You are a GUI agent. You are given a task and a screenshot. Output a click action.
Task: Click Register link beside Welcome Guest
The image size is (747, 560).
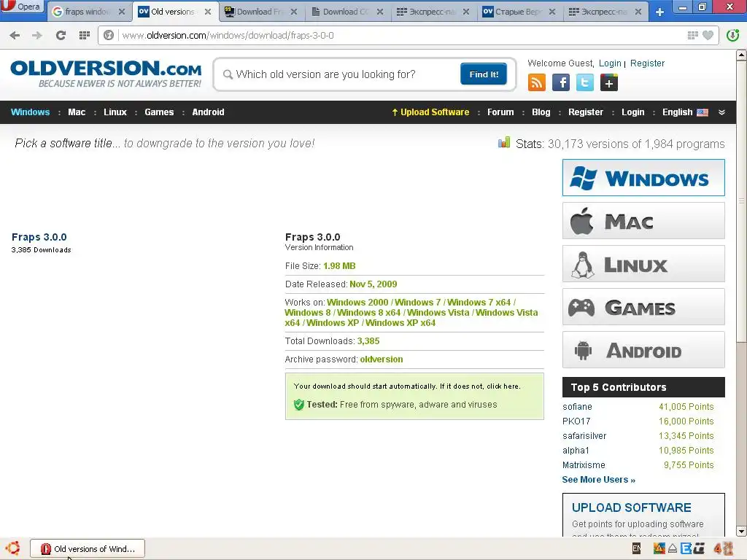click(647, 63)
